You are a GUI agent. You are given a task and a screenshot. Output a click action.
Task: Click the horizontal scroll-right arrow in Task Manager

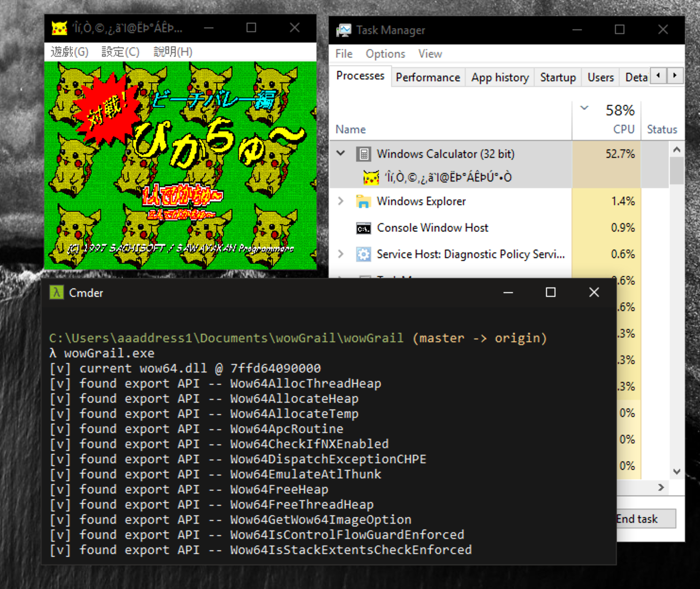tap(661, 487)
